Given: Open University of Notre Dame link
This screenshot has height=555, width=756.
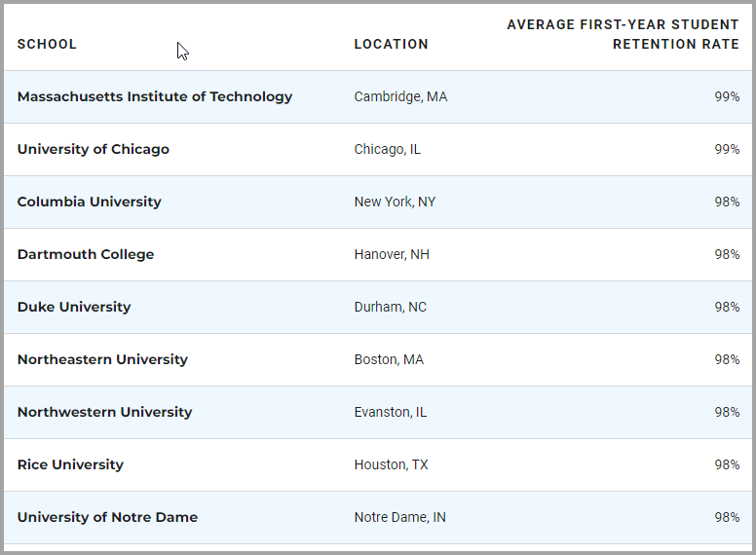Looking at the screenshot, I should 107,517.
